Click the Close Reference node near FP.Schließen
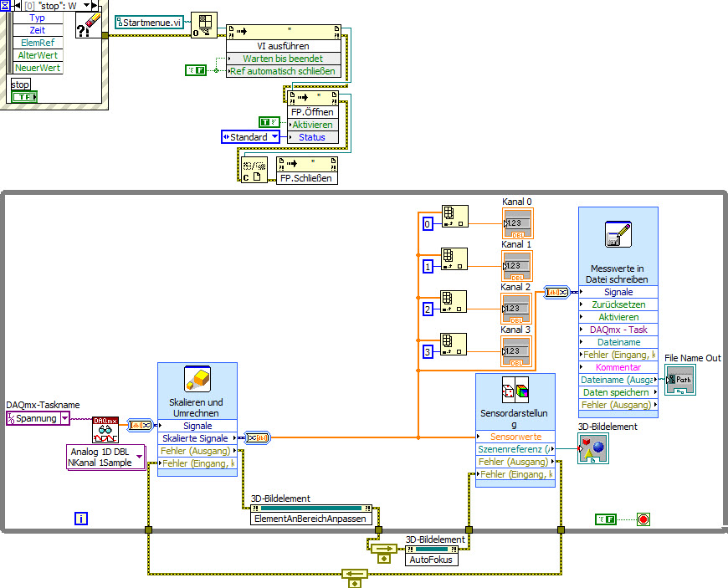This screenshot has width=728, height=588. pos(254,170)
